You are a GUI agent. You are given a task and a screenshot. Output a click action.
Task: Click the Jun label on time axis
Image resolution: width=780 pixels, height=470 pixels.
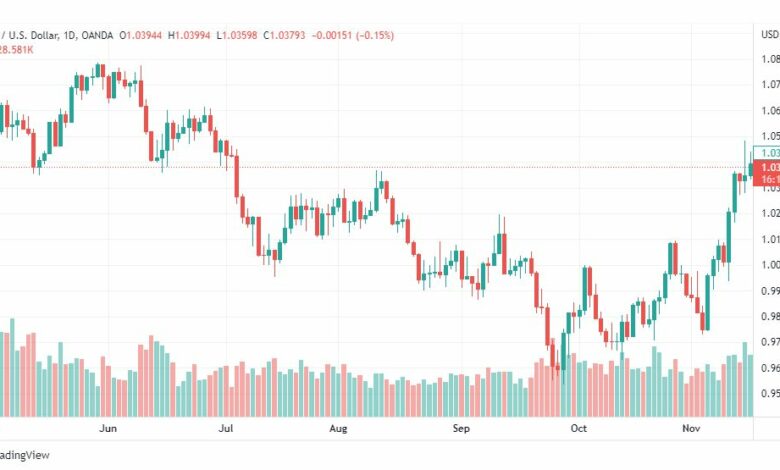[108, 428]
